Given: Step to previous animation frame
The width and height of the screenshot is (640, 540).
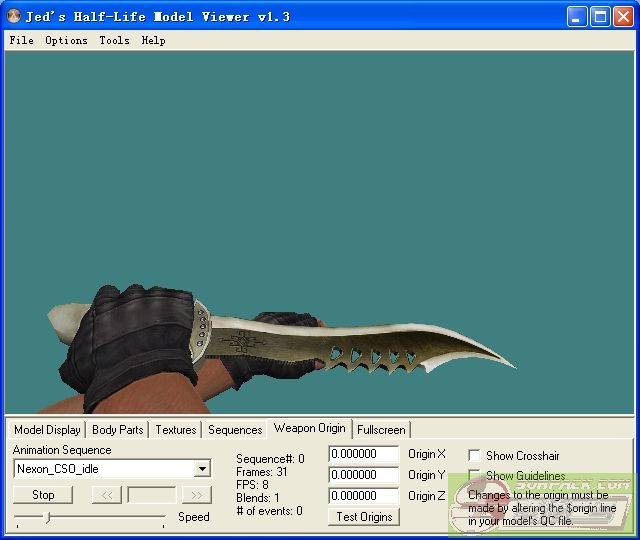Looking at the screenshot, I should [106, 495].
